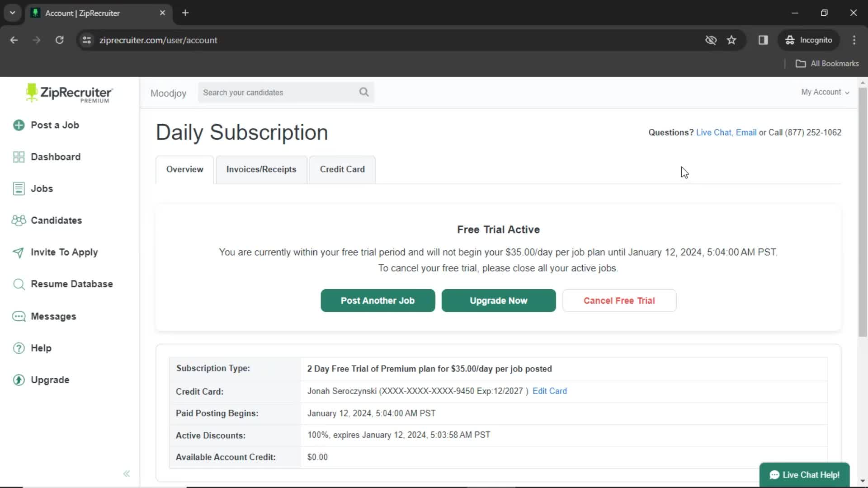Click Cancel Free Trial button

click(x=619, y=300)
